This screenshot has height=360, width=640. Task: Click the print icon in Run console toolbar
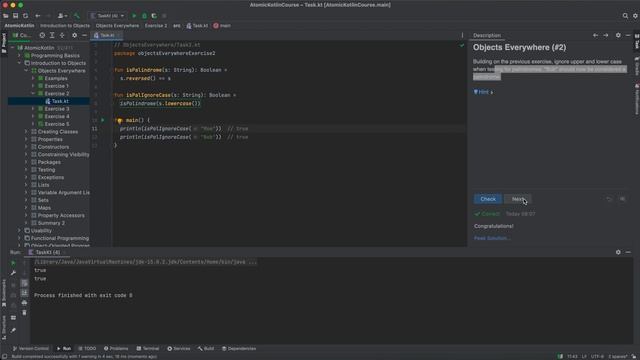pyautogui.click(x=24, y=303)
